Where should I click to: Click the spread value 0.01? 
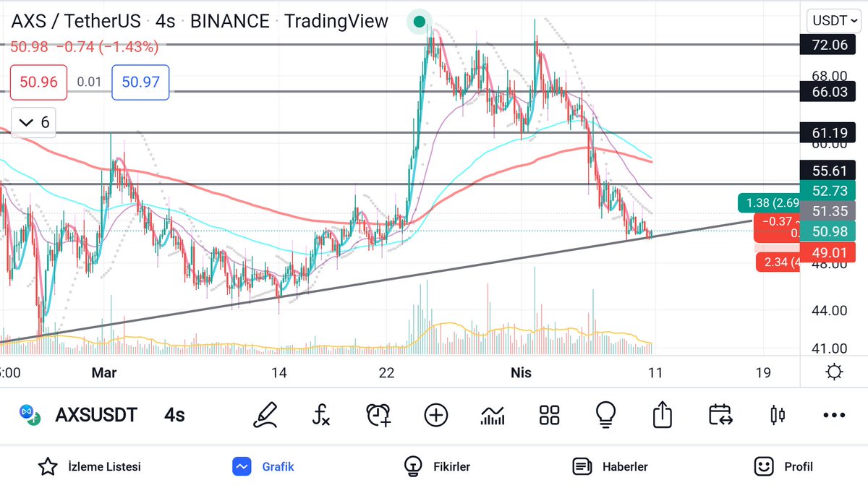click(90, 82)
